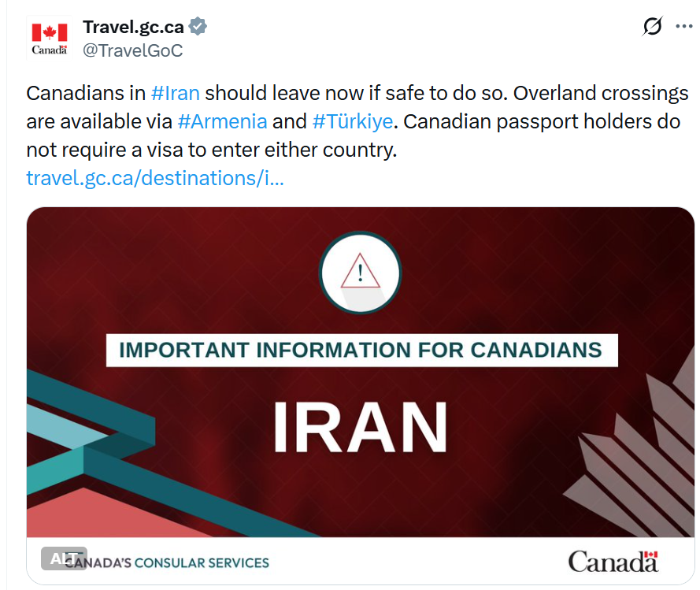Open the Travel.gc.ca display name
Screen dimensions: 700x590
[133, 28]
